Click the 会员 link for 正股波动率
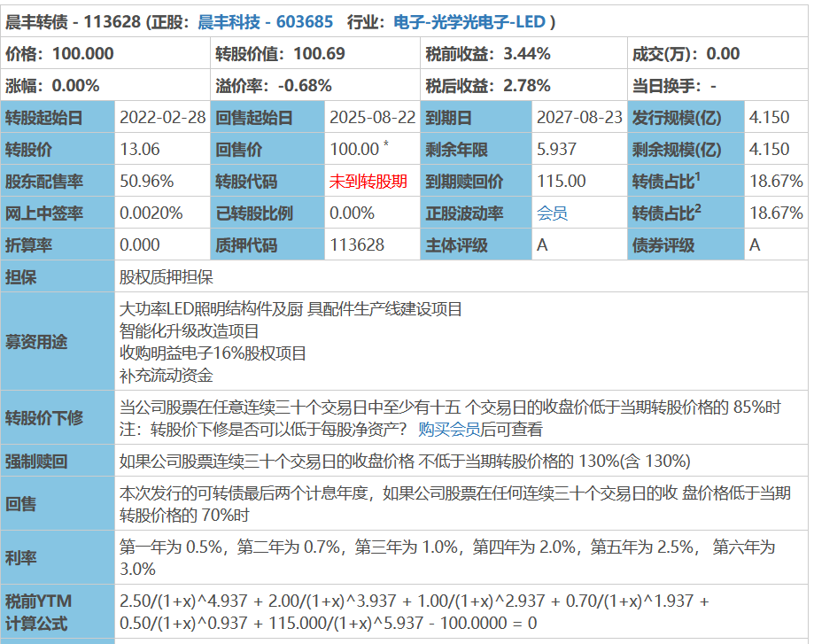This screenshot has width=814, height=644. 553,213
